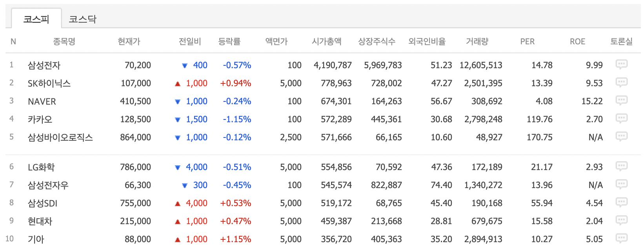Select 삼성바이오로직스 price 864,000
644x250 pixels.
coord(135,138)
